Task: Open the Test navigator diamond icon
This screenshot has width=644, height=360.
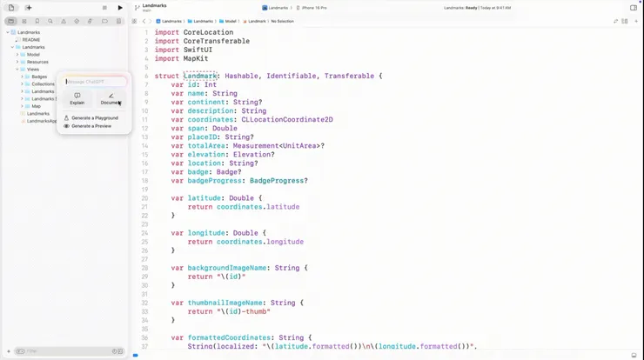Action: point(77,21)
